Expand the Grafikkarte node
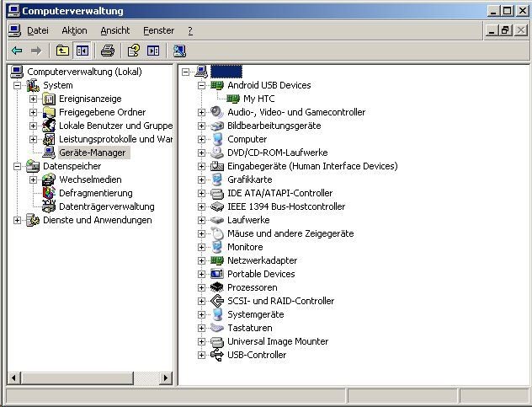532x407 pixels. tap(201, 179)
